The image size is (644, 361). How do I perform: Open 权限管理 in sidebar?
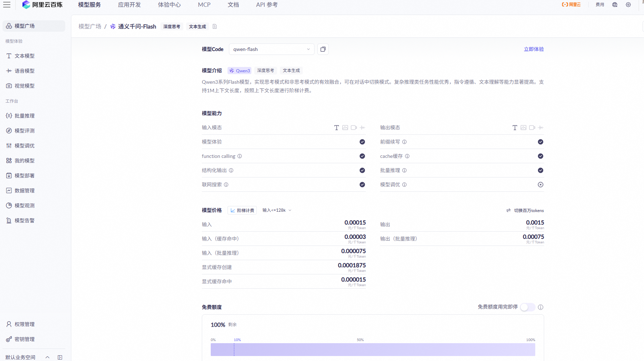tap(34, 324)
